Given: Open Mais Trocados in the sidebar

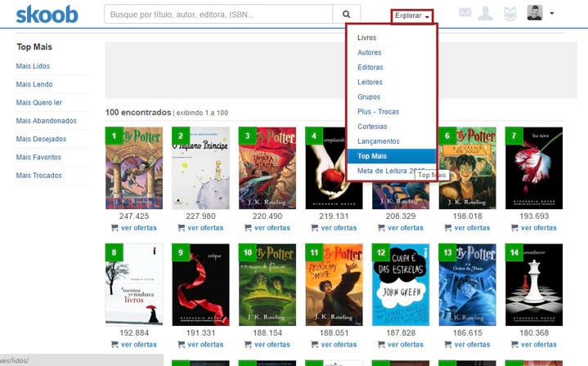Looking at the screenshot, I should pyautogui.click(x=38, y=176).
